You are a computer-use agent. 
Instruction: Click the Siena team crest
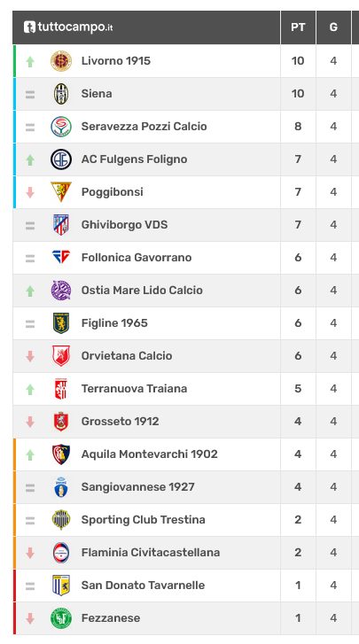click(x=61, y=94)
